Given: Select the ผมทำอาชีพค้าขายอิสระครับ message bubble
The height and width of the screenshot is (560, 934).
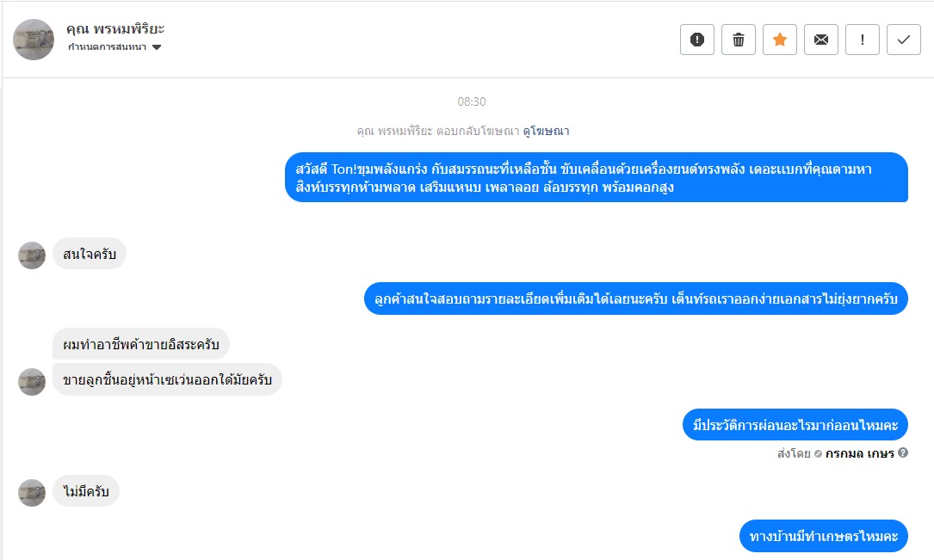Looking at the screenshot, I should pos(141,344).
